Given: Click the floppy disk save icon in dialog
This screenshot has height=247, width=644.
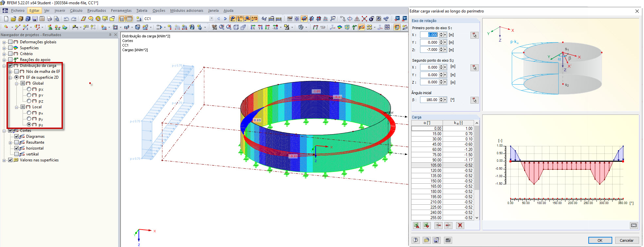Looking at the screenshot, I should 436,240.
